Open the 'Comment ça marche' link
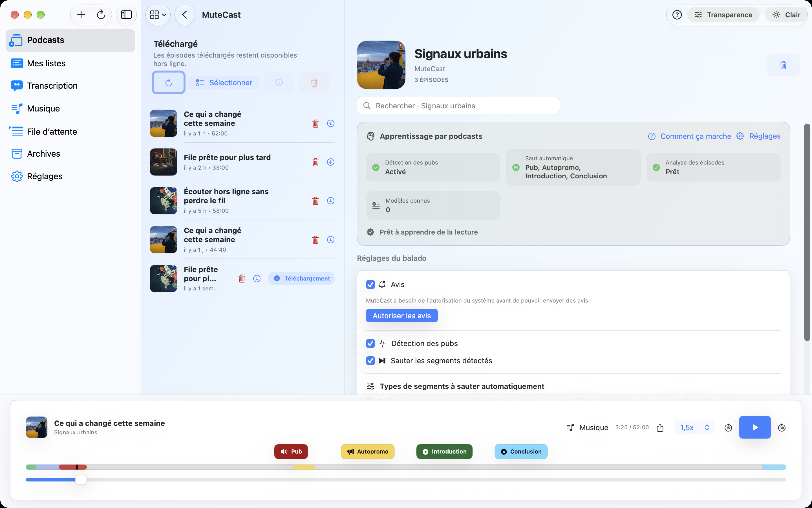 point(689,136)
